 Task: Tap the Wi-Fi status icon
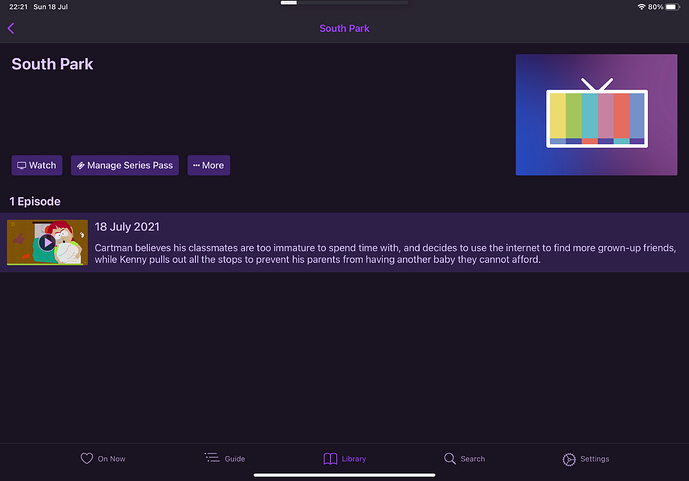[x=641, y=6]
